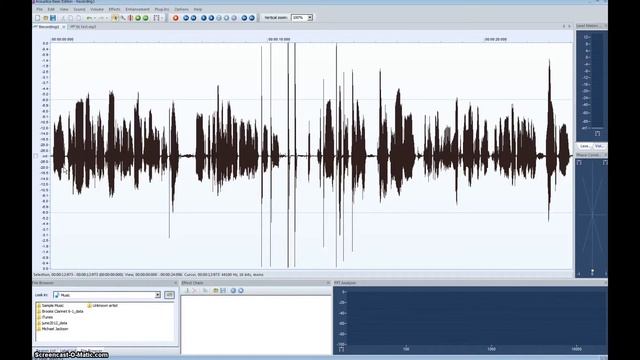Click the small icon at FFT Analyzer corner

pyautogui.click(x=341, y=349)
